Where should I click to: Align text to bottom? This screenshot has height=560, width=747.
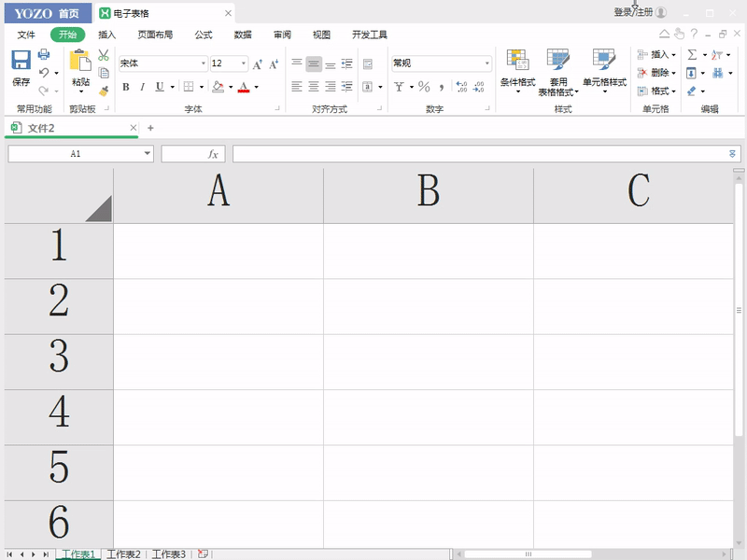(x=331, y=63)
